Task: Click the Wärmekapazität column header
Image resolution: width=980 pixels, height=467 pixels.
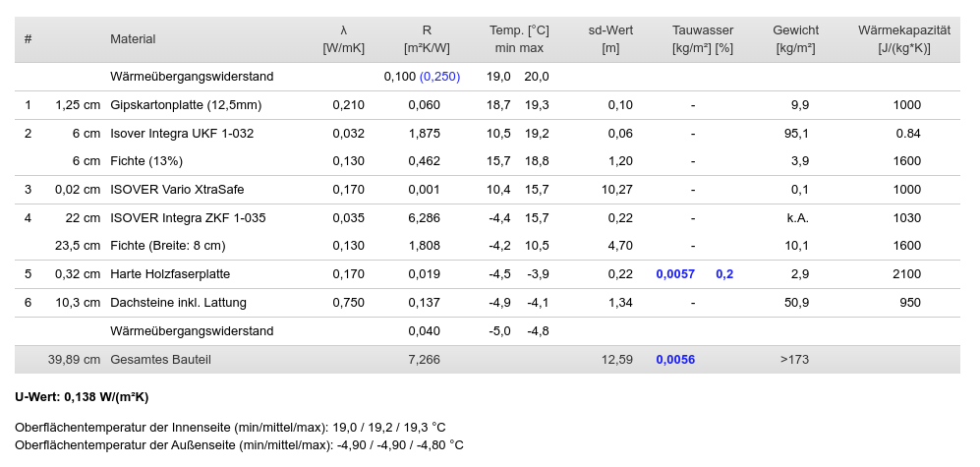Action: click(x=903, y=38)
